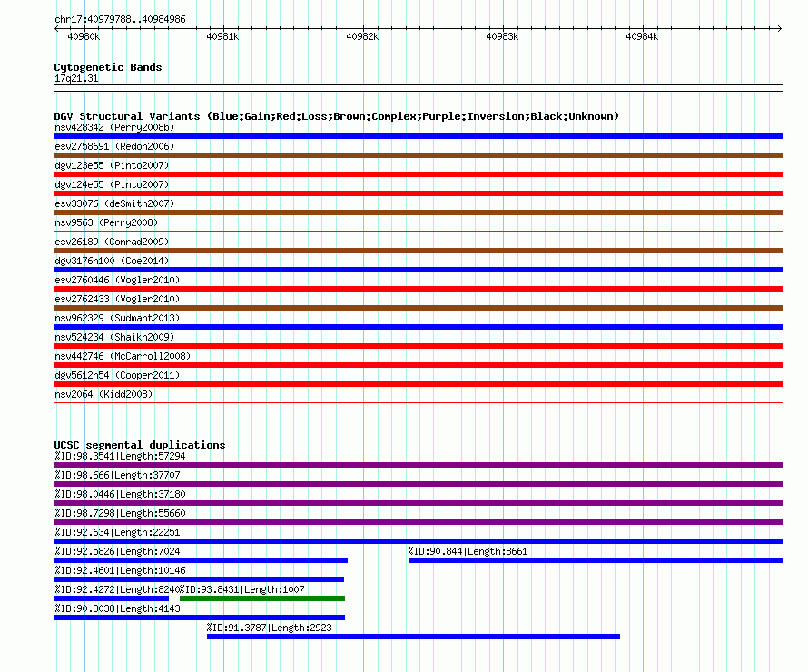808x672 pixels.
Task: Select the nsv2064 (Kidd2008) label
Action: pyautogui.click(x=103, y=394)
